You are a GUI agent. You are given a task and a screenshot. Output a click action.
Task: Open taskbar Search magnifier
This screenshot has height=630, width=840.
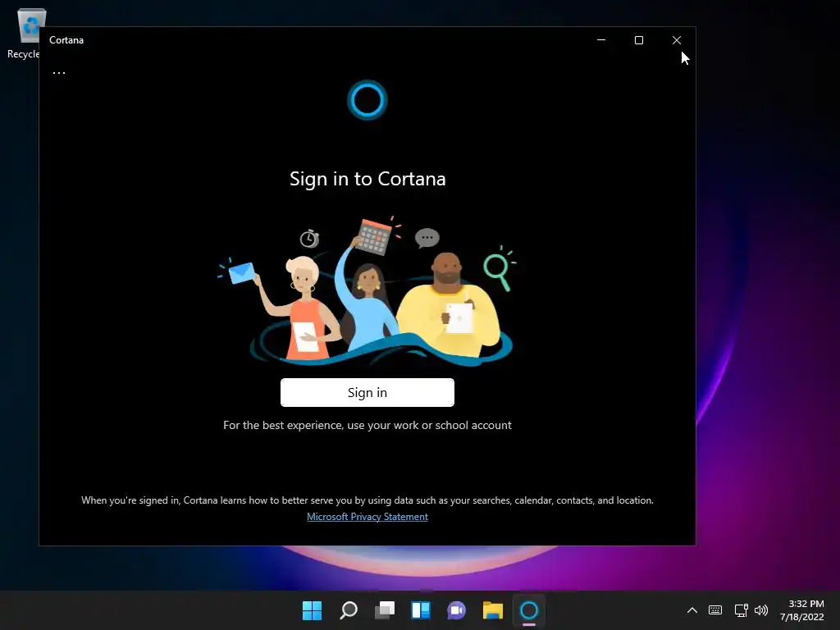point(348,610)
